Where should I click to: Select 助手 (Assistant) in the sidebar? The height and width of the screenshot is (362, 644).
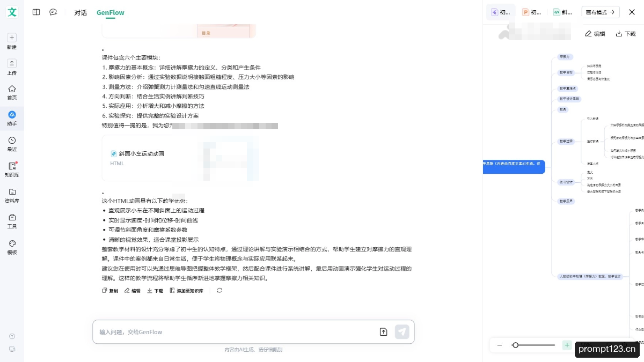(x=12, y=118)
